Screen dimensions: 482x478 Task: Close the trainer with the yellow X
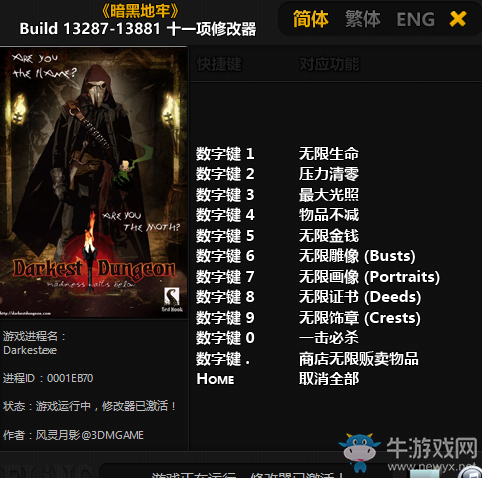pyautogui.click(x=458, y=19)
